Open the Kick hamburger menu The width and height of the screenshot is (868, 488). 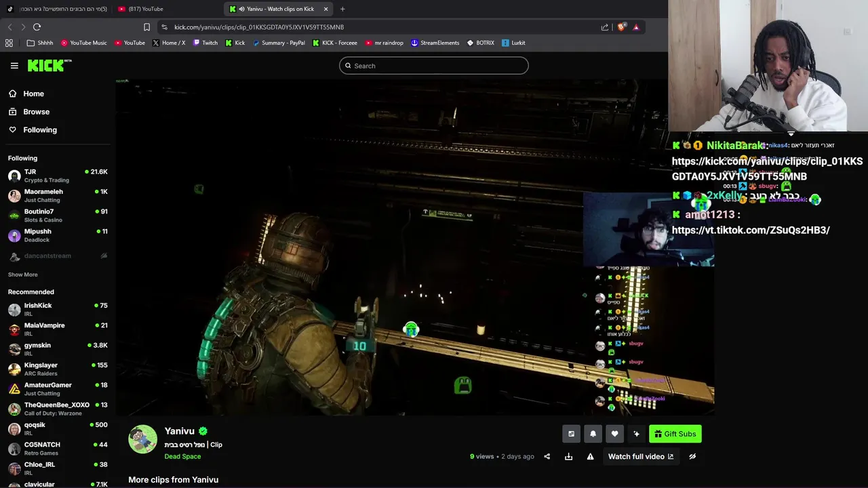click(x=14, y=66)
